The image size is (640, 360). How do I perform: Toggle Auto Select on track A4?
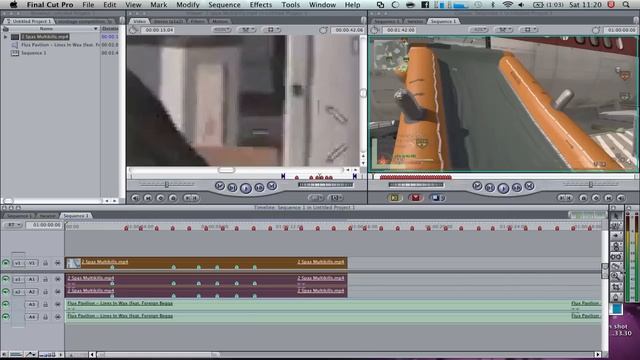click(x=58, y=317)
